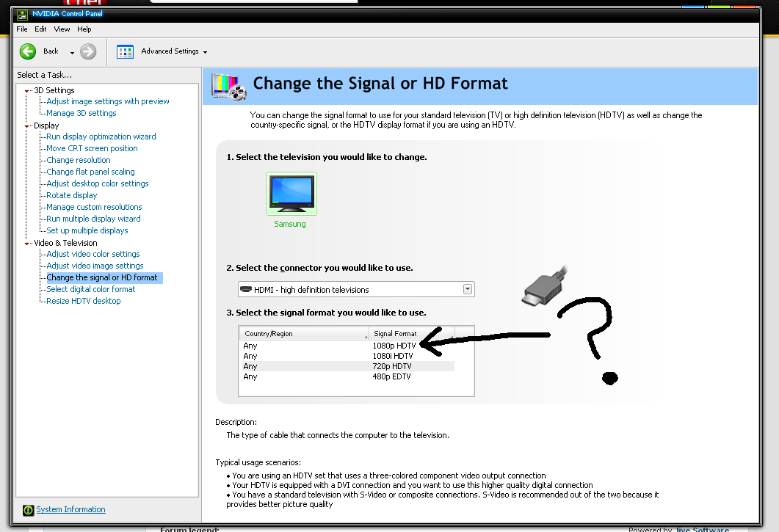Open the HDMI connector dropdown
This screenshot has width=779, height=532.
coord(468,289)
